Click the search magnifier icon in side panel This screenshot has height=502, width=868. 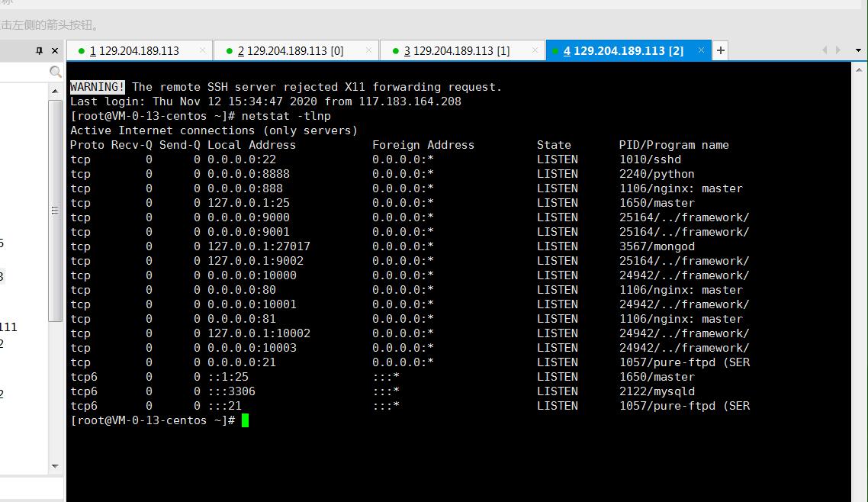(x=55, y=72)
